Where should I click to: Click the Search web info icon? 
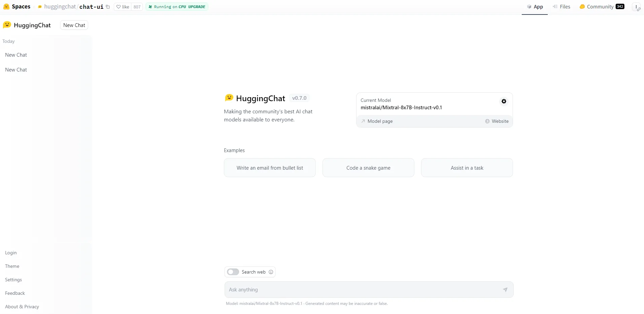point(271,272)
